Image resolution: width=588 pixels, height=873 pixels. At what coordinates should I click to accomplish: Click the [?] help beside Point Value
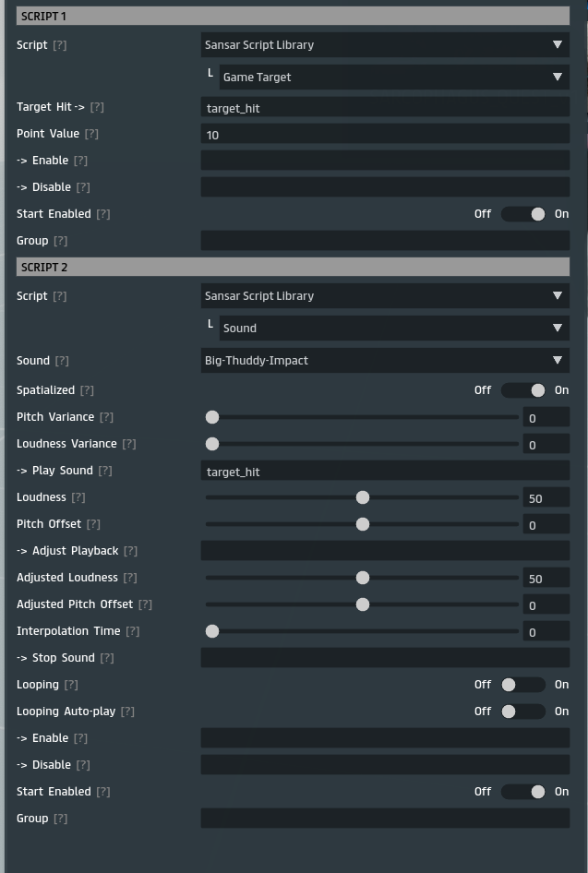91,134
